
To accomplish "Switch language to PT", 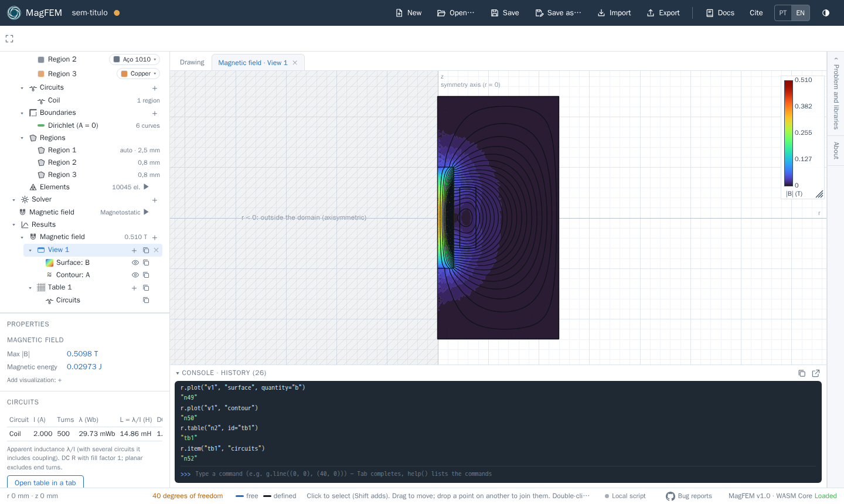I will [783, 13].
